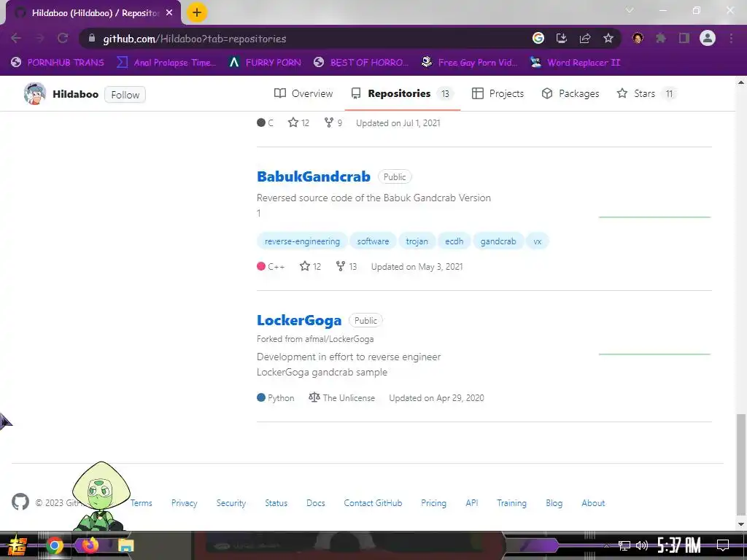Click the address bar URL field
The width and height of the screenshot is (747, 560).
tap(305, 39)
